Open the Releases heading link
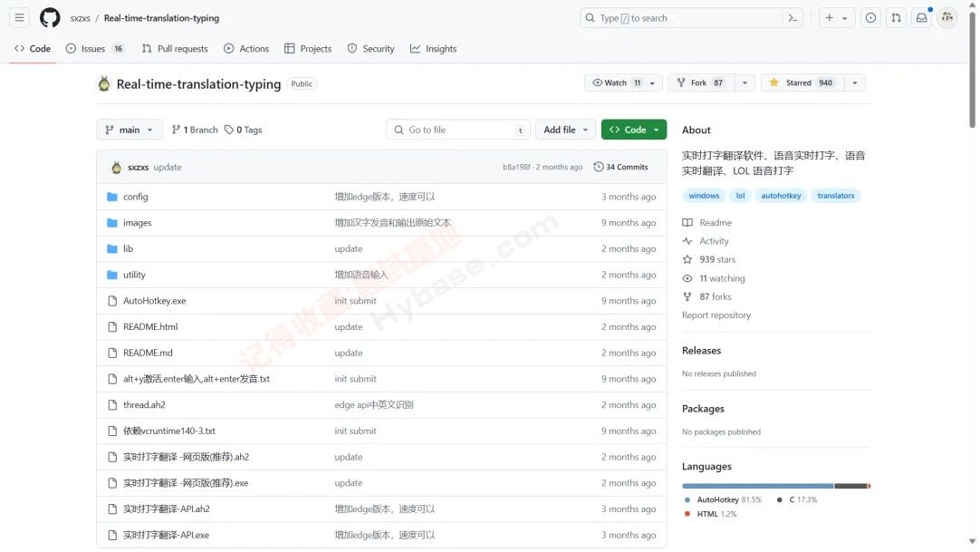 point(701,351)
